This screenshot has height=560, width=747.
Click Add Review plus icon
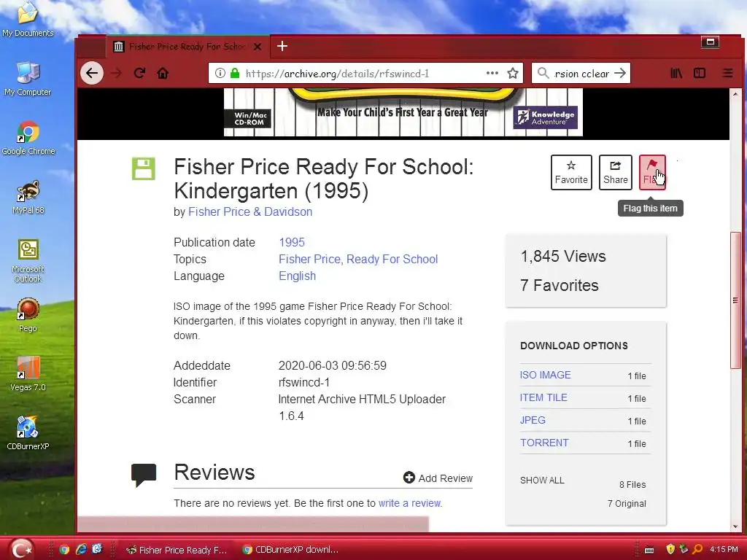click(409, 478)
